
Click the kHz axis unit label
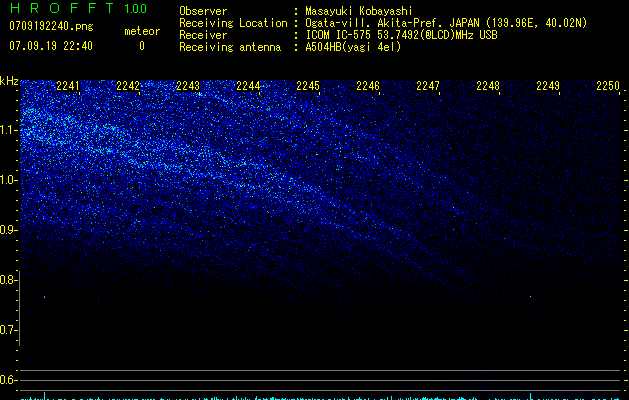click(x=9, y=81)
